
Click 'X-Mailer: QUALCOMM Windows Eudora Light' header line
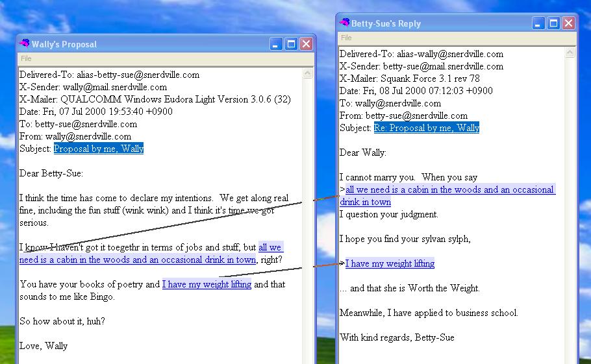point(155,99)
